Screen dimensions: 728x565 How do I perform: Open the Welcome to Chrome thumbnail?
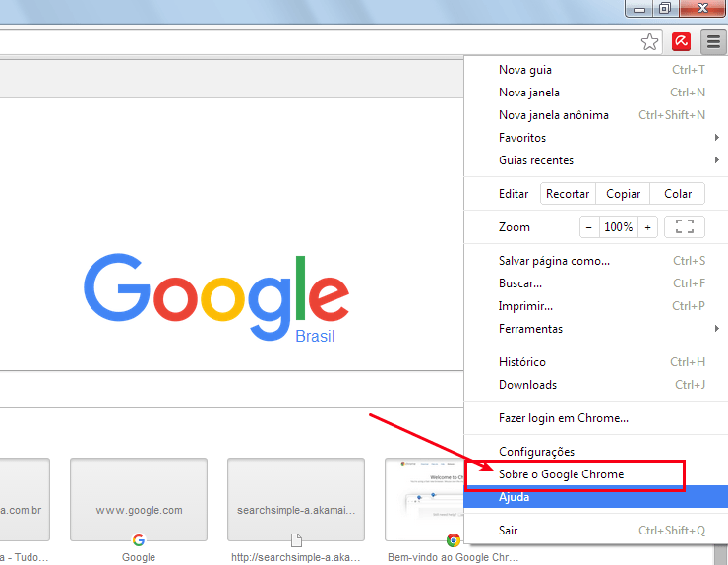(424, 499)
